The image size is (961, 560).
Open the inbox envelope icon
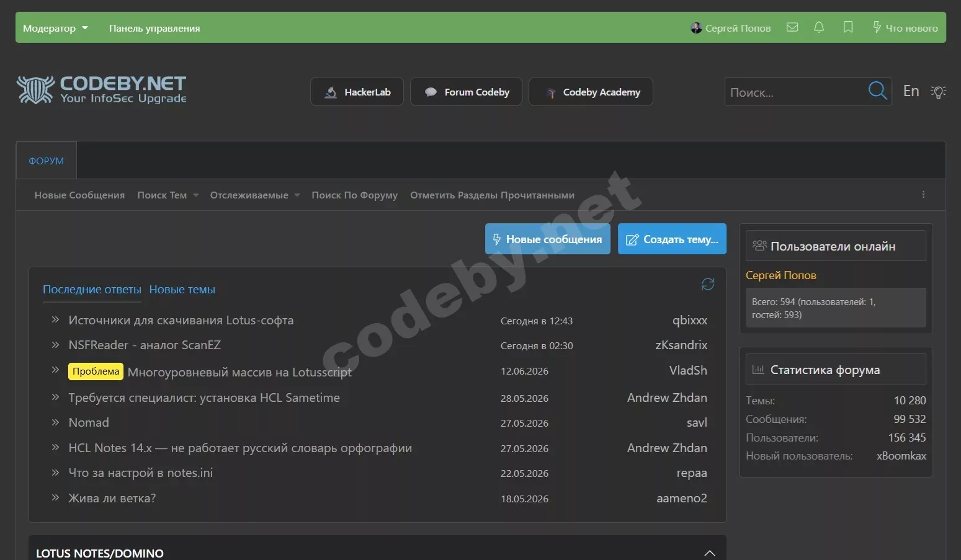click(792, 27)
